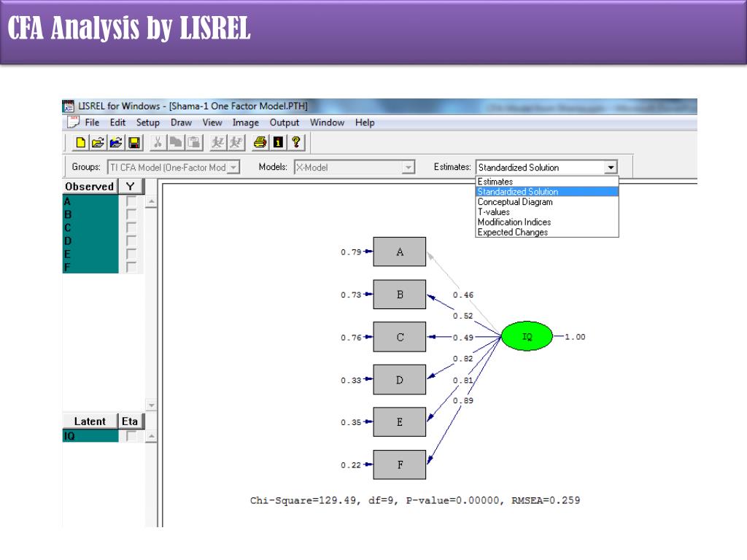
Task: Toggle the Y checkbox for observed variable E
Action: click(131, 253)
